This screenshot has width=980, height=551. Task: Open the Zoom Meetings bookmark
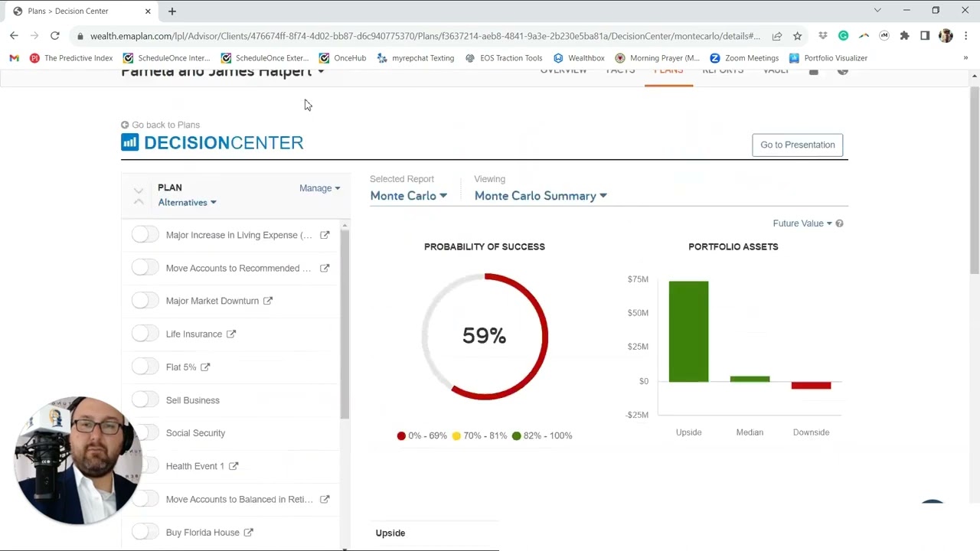coord(744,58)
